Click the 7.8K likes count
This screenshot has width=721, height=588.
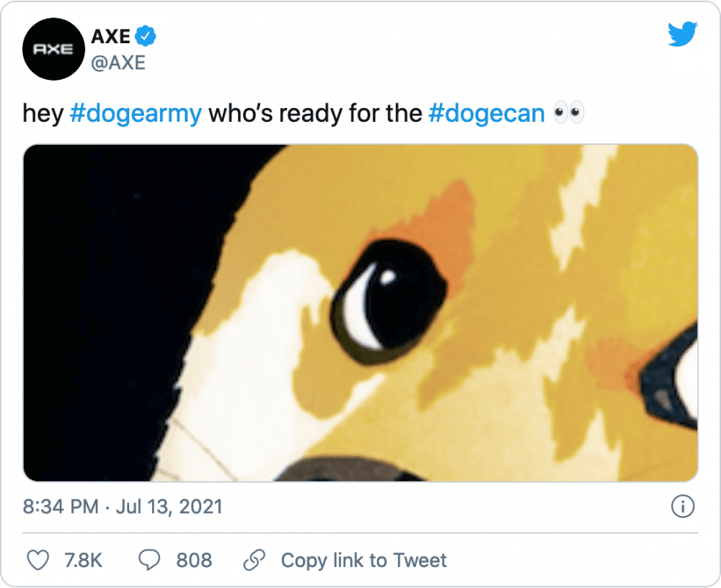pyautogui.click(x=83, y=561)
